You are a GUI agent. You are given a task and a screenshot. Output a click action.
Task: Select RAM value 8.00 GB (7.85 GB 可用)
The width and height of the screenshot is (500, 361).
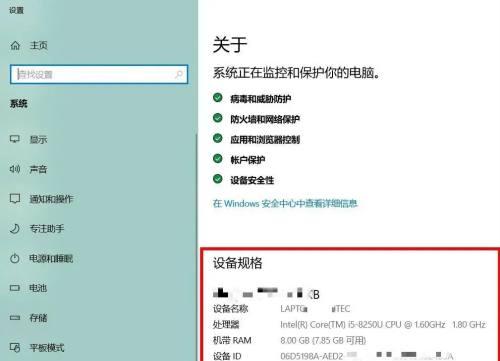pyautogui.click(x=323, y=340)
